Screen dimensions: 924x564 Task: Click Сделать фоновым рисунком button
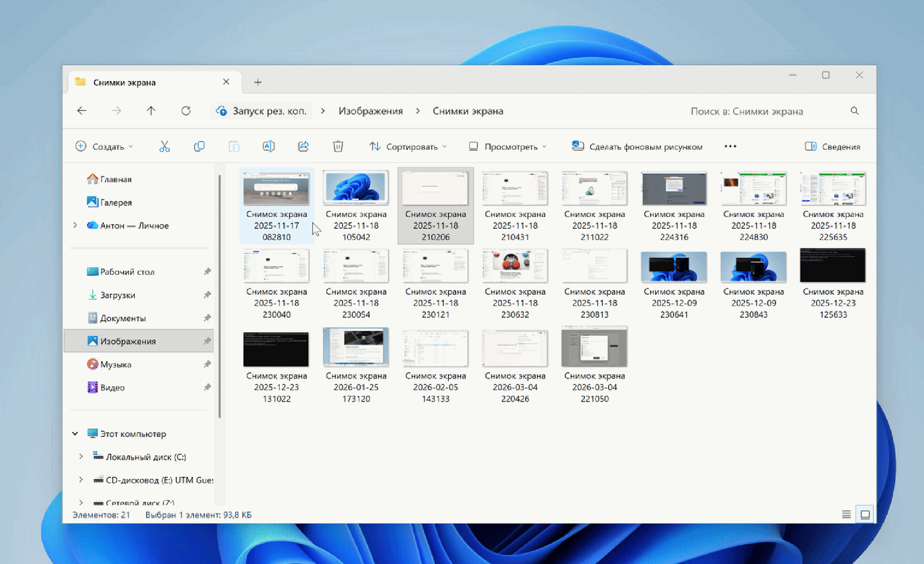pos(637,147)
